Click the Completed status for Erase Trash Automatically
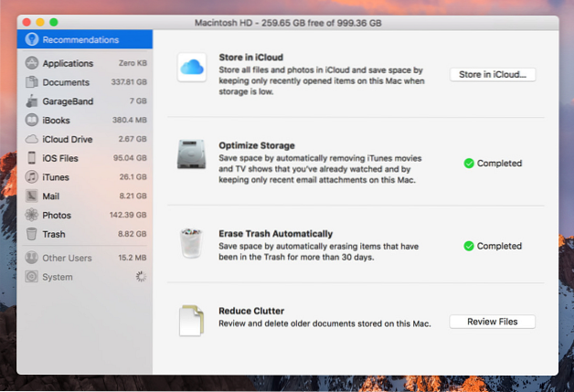Screen dimensions: 574x392 click(492, 246)
